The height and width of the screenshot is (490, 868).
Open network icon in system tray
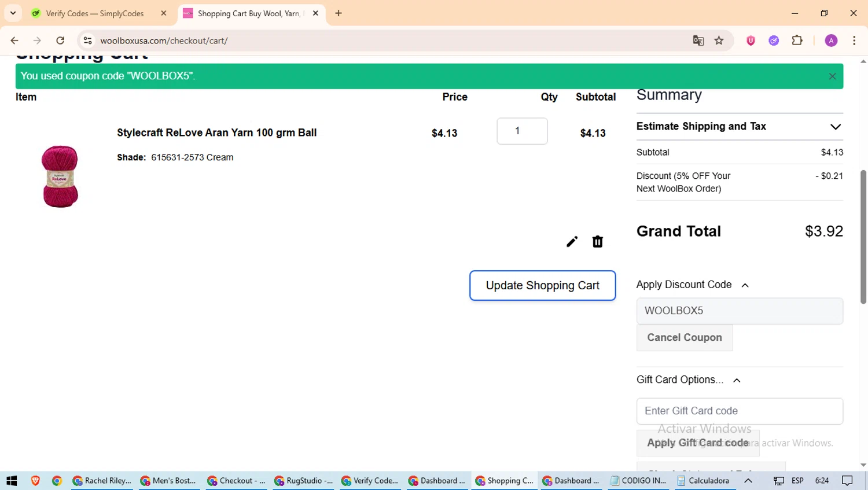coord(779,481)
